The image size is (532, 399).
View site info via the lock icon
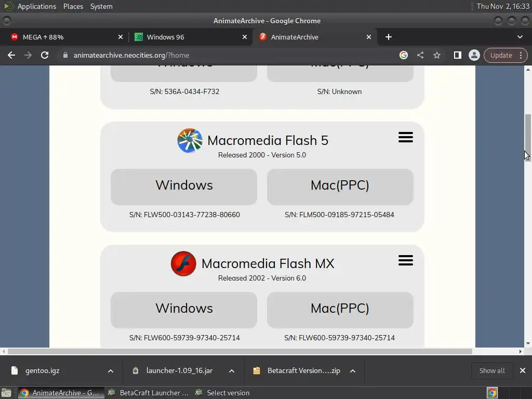click(65, 55)
